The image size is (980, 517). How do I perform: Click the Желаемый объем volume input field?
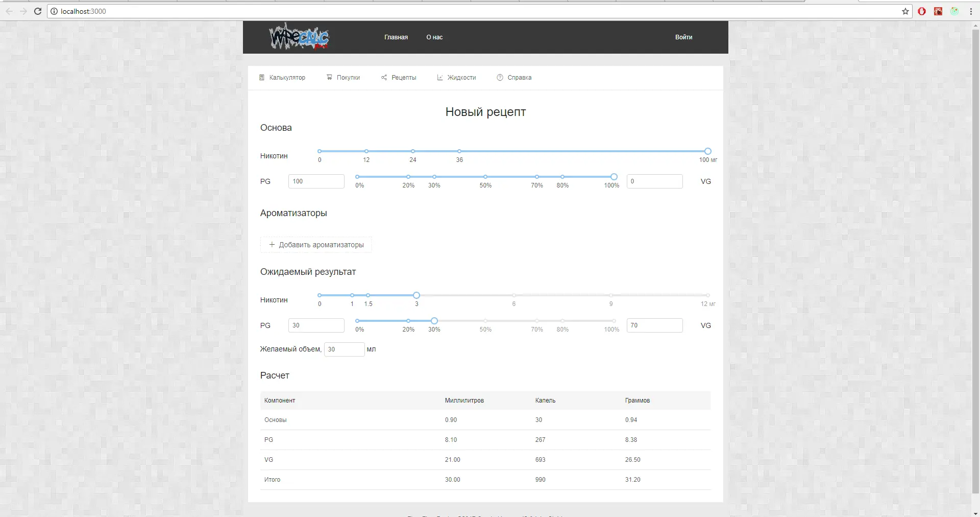[344, 349]
